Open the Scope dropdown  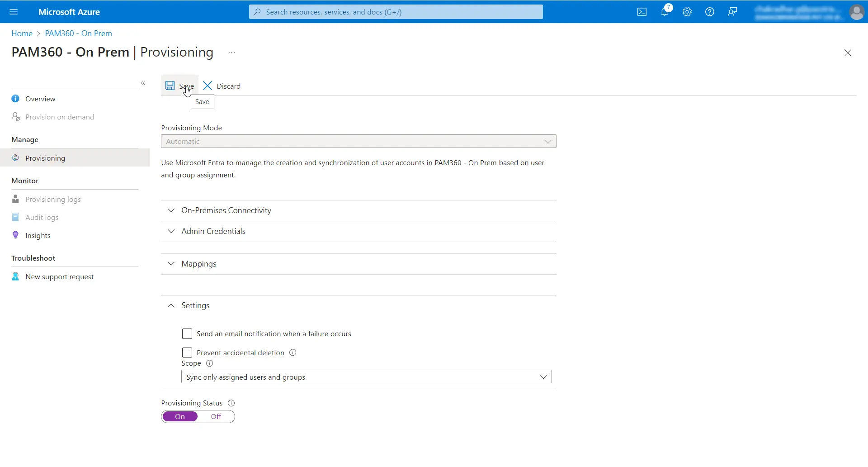pyautogui.click(x=367, y=377)
